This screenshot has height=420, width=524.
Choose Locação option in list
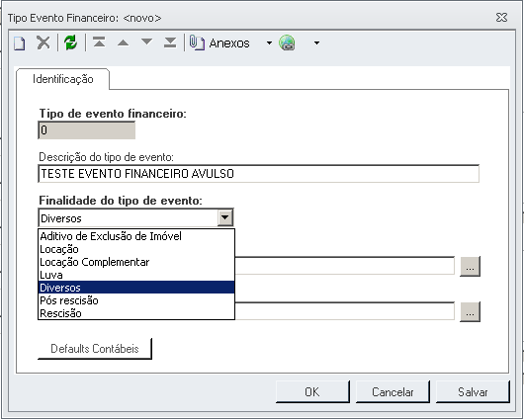click(136, 249)
